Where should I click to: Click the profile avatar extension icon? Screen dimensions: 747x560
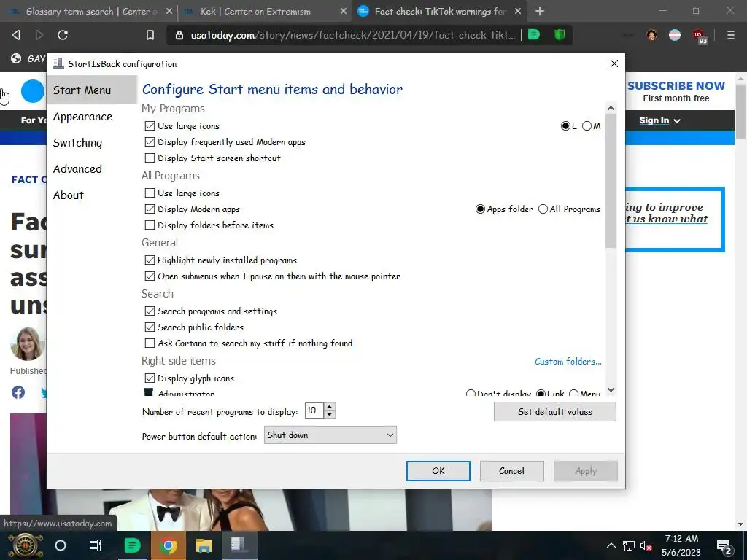coord(651,35)
